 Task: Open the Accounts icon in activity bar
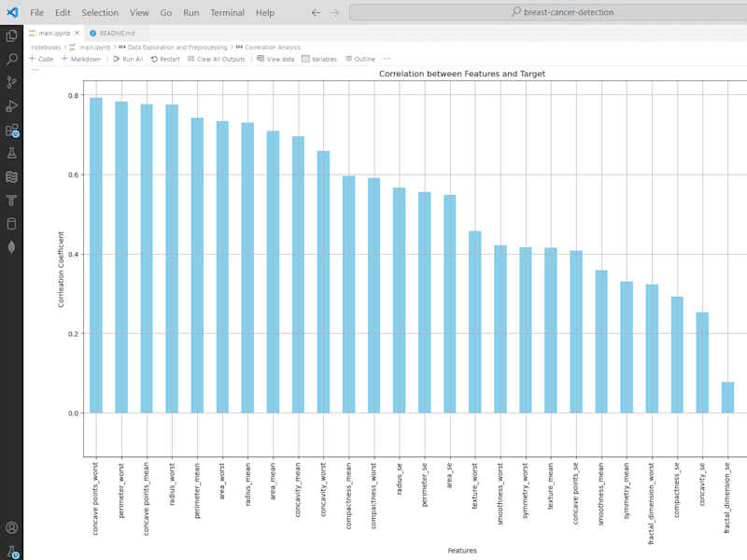click(x=11, y=527)
